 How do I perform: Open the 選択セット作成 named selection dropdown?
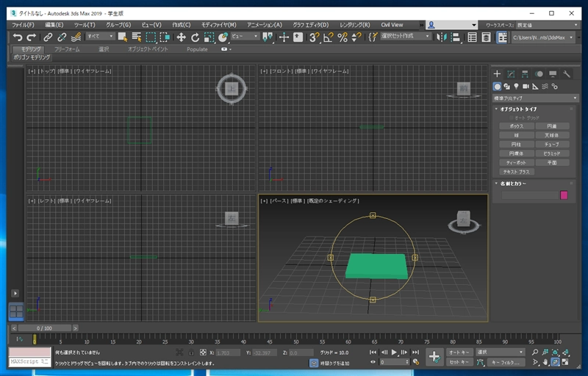pos(405,36)
